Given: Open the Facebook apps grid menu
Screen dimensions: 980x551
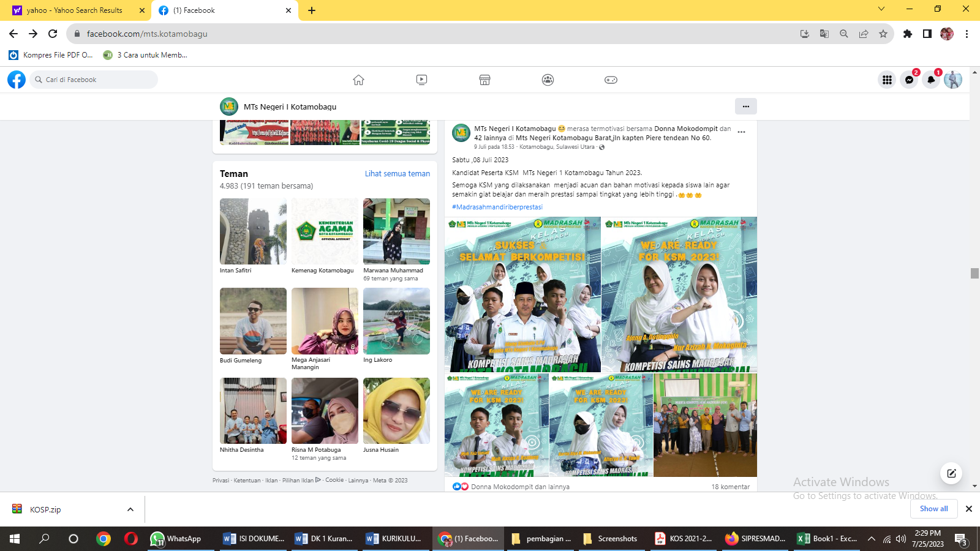Looking at the screenshot, I should (x=887, y=80).
